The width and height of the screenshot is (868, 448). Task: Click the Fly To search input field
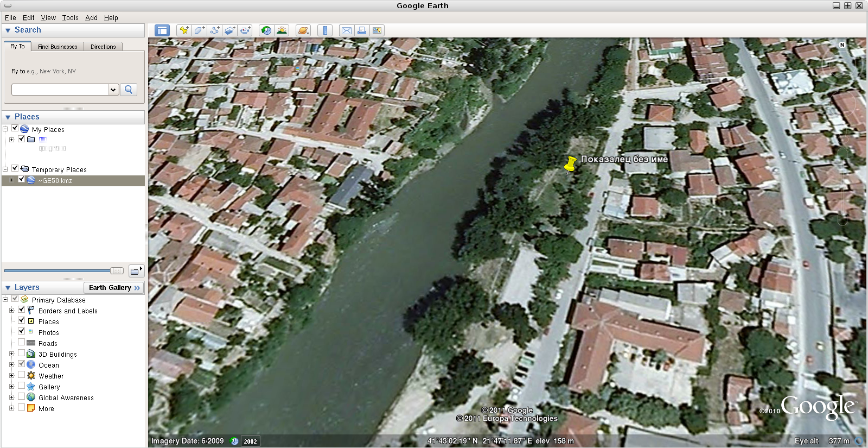[x=60, y=90]
